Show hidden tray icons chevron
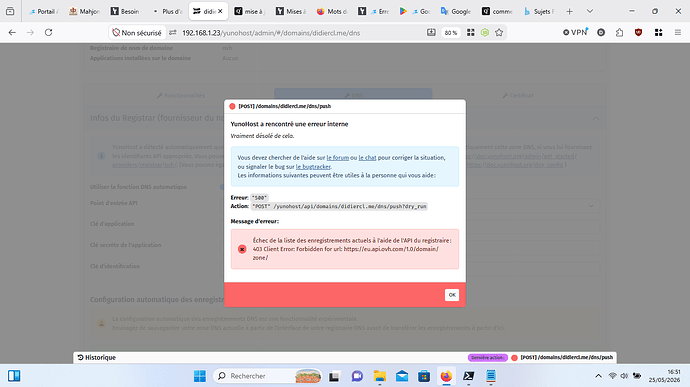 point(598,376)
